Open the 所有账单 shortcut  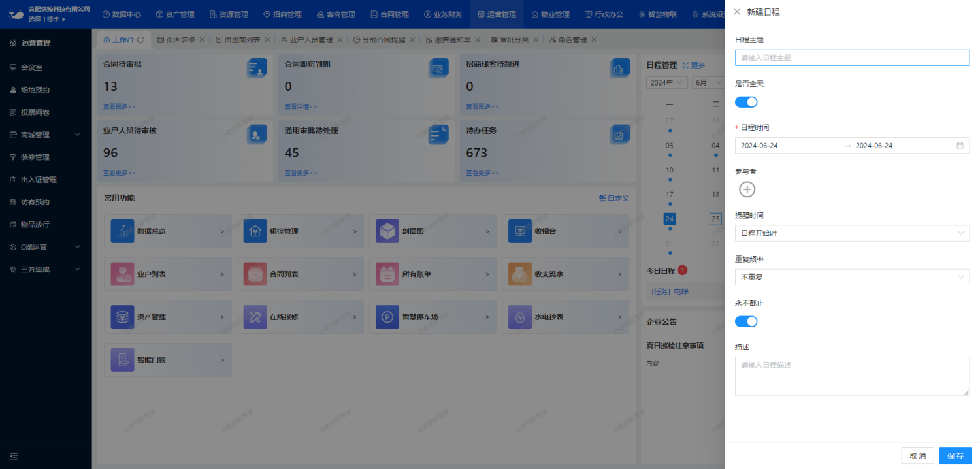pos(433,274)
